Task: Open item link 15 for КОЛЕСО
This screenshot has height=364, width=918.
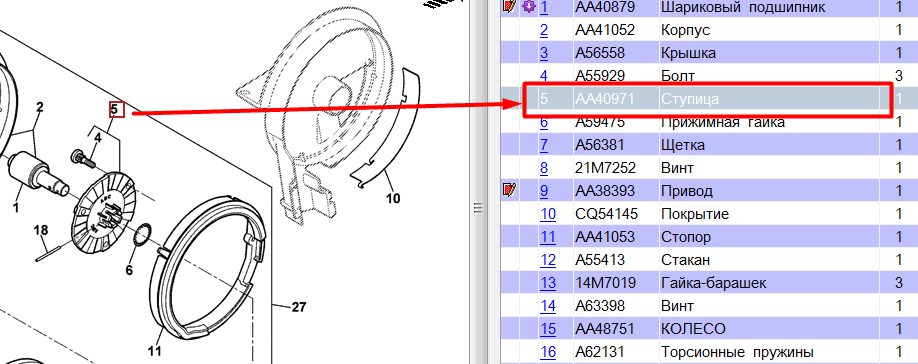Action: (547, 328)
